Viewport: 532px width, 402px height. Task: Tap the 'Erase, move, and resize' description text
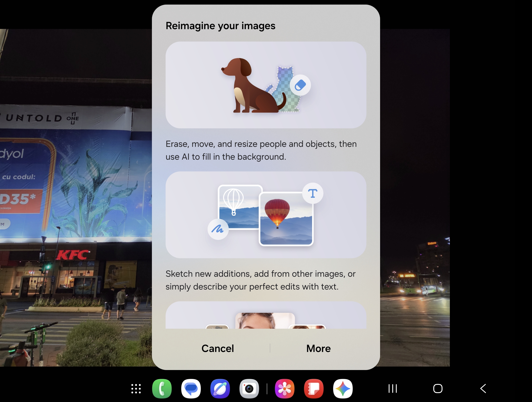(261, 150)
